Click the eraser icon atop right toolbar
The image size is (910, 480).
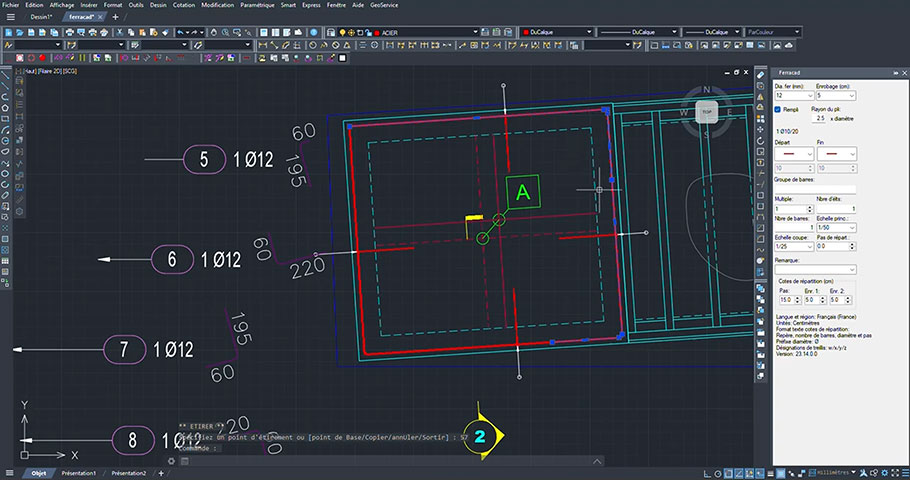[760, 75]
